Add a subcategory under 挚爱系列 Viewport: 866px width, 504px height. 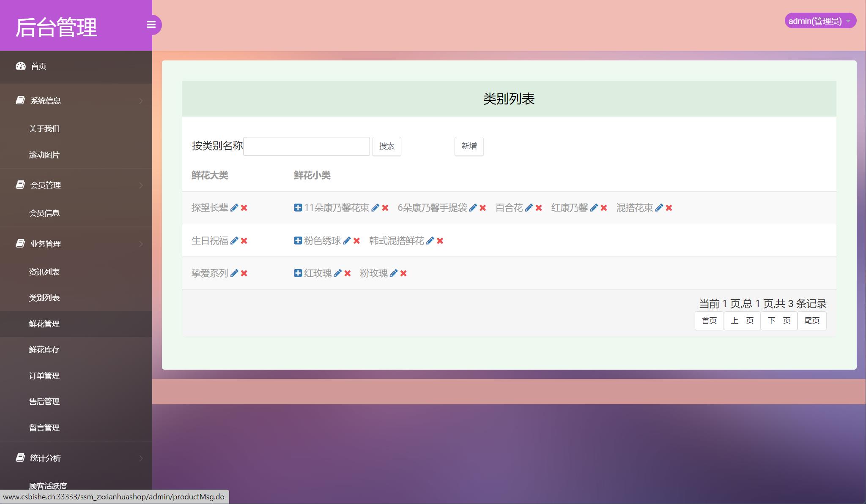pos(297,273)
